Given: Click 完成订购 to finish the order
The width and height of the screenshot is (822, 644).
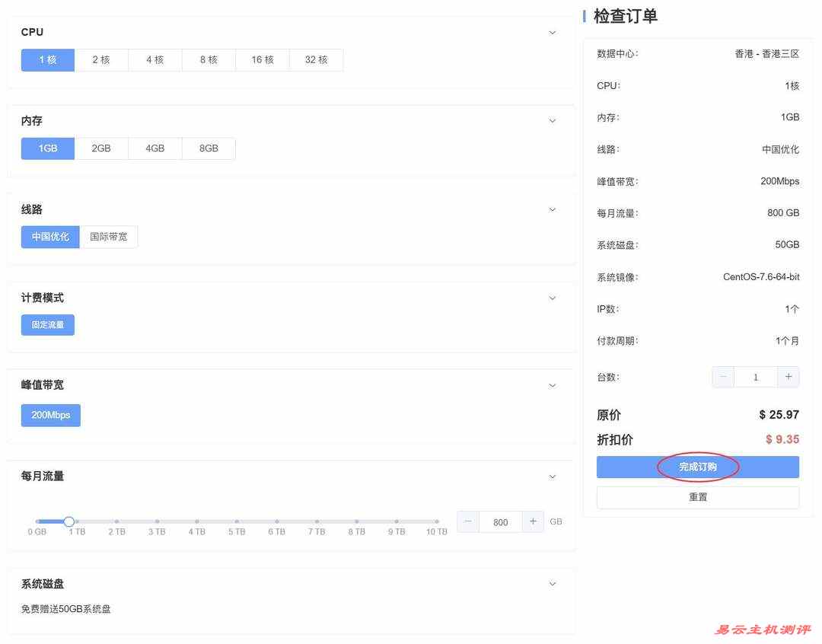Looking at the screenshot, I should click(697, 467).
